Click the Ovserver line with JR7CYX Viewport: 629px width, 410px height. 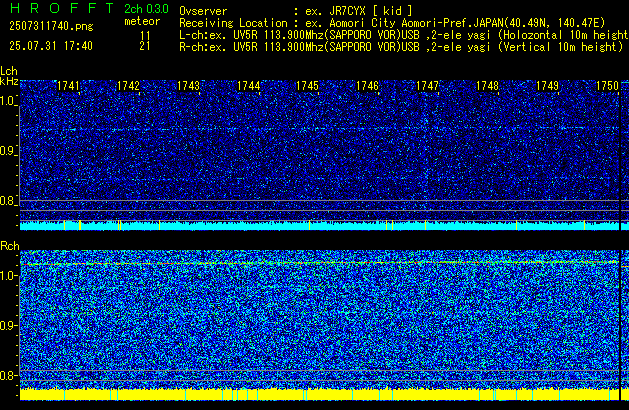[296, 11]
